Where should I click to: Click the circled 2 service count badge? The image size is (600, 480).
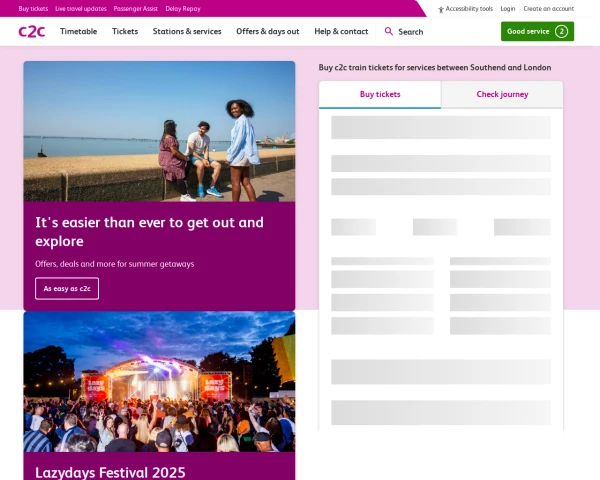point(561,31)
